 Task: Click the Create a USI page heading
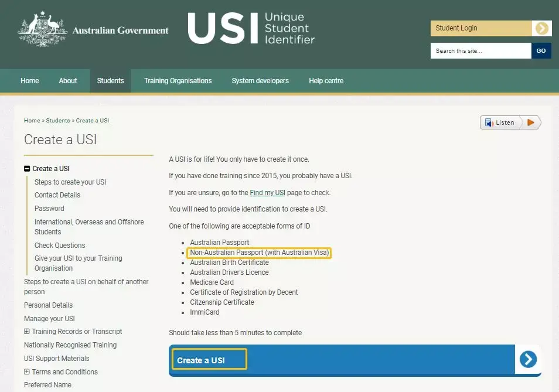coord(60,139)
